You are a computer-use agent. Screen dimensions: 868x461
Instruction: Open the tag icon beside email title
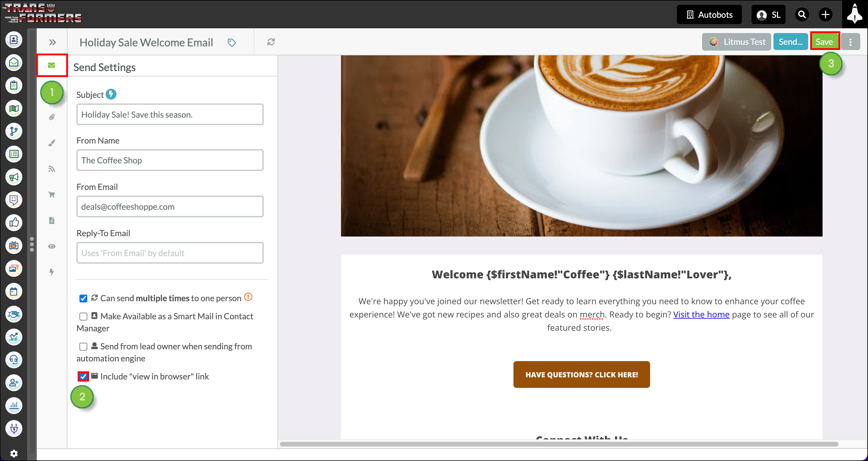[231, 42]
